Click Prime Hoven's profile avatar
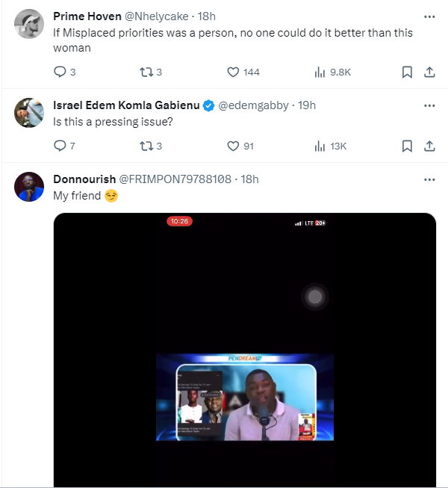 [x=29, y=25]
